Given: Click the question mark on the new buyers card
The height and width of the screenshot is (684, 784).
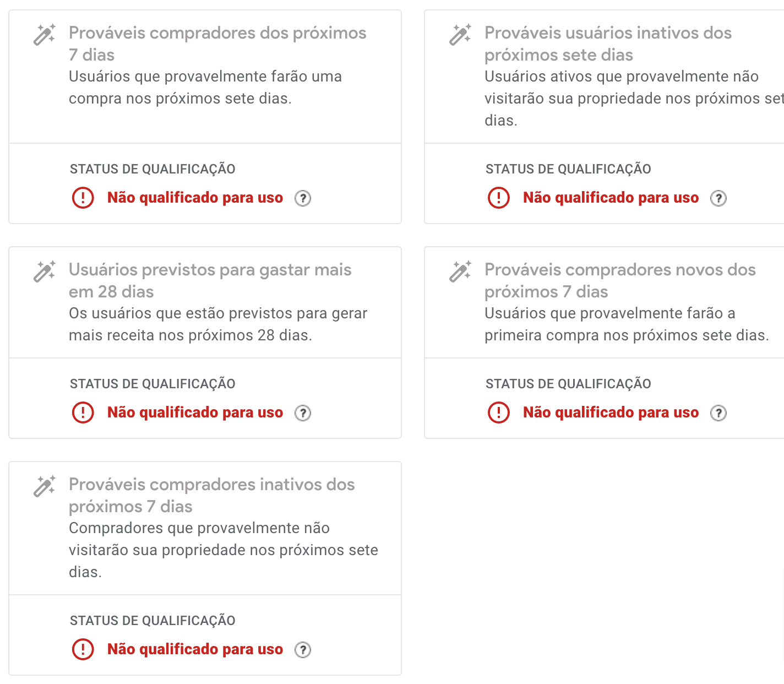Looking at the screenshot, I should point(718,412).
